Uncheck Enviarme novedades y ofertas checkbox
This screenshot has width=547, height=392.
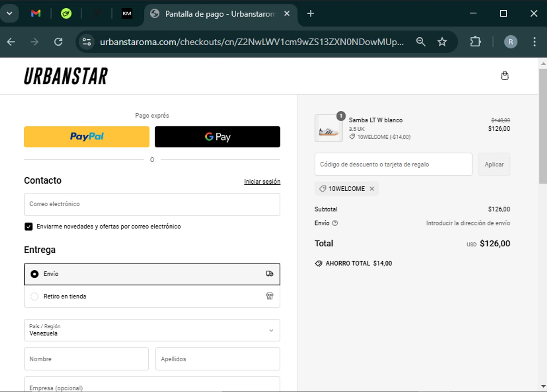(x=28, y=226)
